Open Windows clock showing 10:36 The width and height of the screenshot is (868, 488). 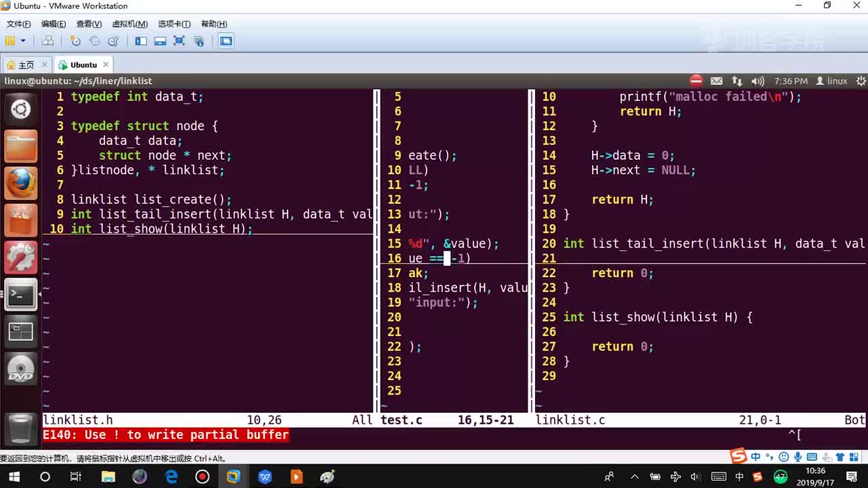tap(816, 476)
